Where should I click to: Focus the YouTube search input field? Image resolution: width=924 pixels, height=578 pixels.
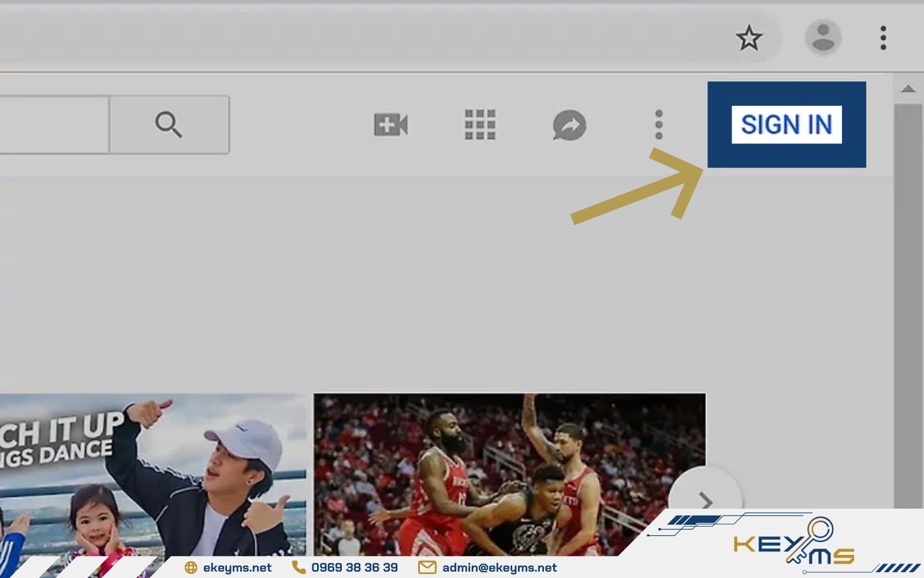coord(52,125)
